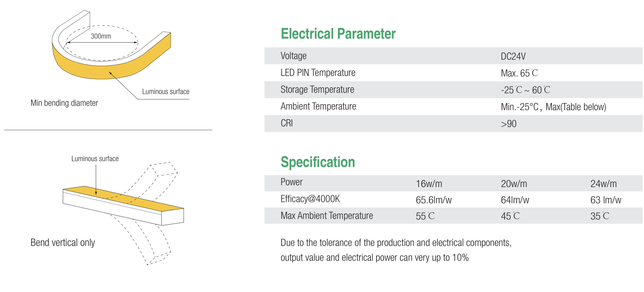Click the tolerance note paragraph
644x292 pixels.
[x=396, y=250]
